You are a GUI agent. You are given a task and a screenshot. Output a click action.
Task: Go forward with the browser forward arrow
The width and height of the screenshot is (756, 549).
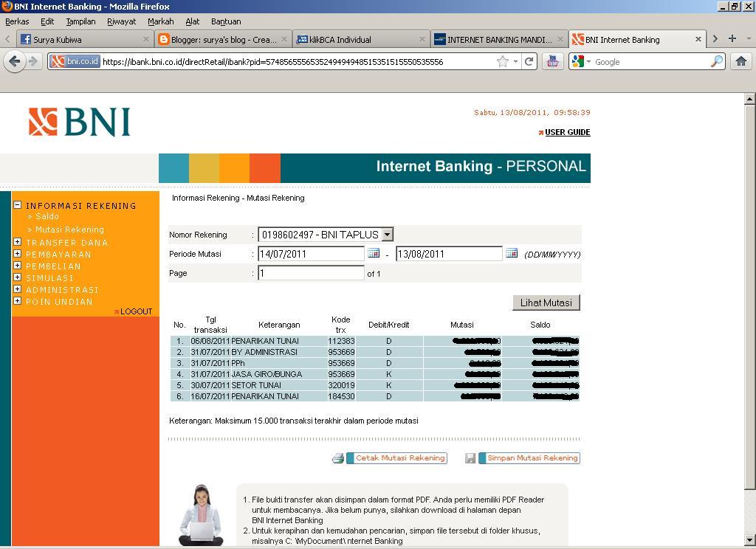(x=33, y=62)
